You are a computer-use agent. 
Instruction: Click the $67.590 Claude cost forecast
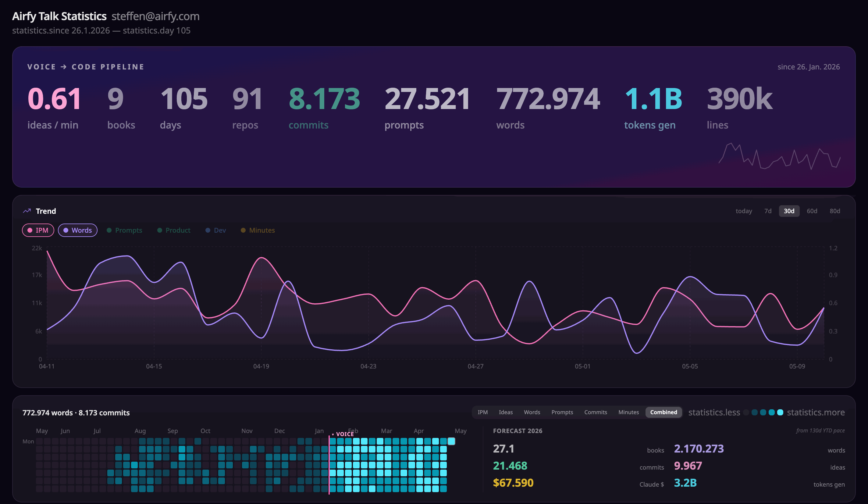coord(513,483)
